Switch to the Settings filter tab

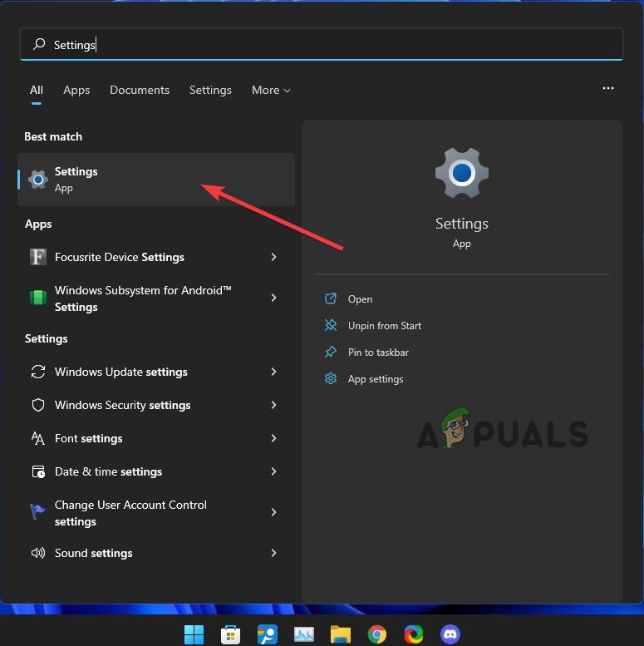tap(210, 90)
